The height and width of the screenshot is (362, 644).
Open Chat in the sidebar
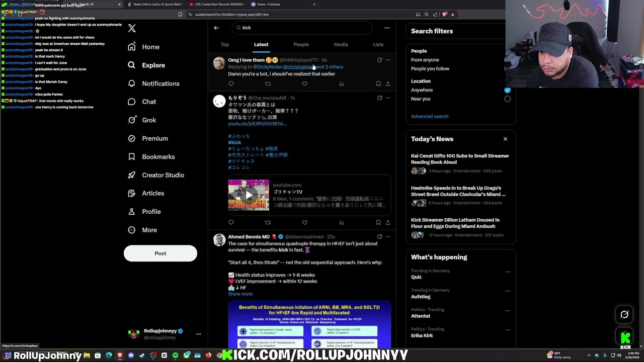click(142, 102)
